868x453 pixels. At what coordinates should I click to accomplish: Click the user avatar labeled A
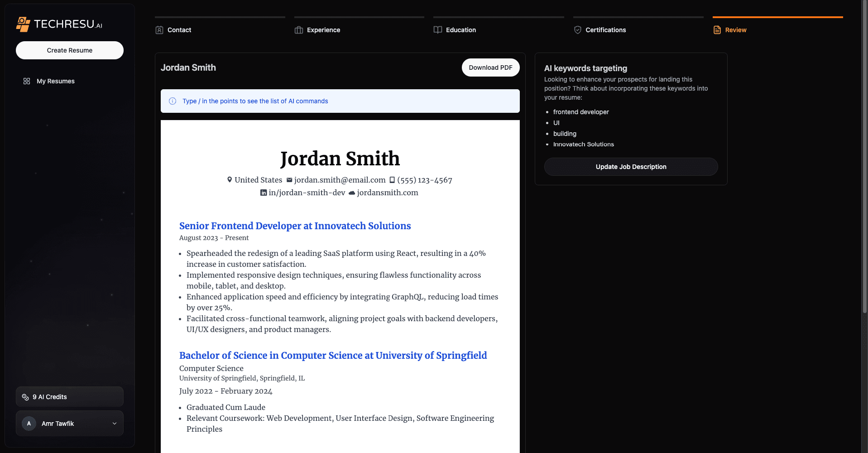29,424
